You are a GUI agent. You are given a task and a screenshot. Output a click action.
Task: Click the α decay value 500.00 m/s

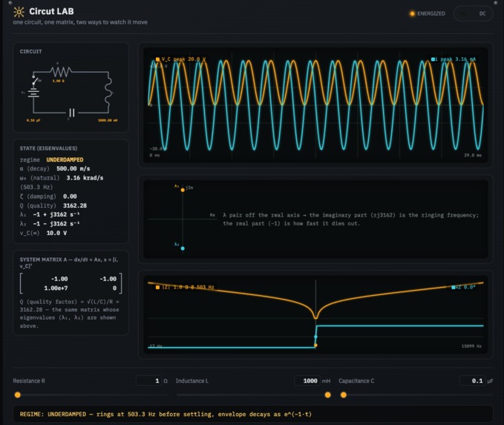pyautogui.click(x=73, y=168)
